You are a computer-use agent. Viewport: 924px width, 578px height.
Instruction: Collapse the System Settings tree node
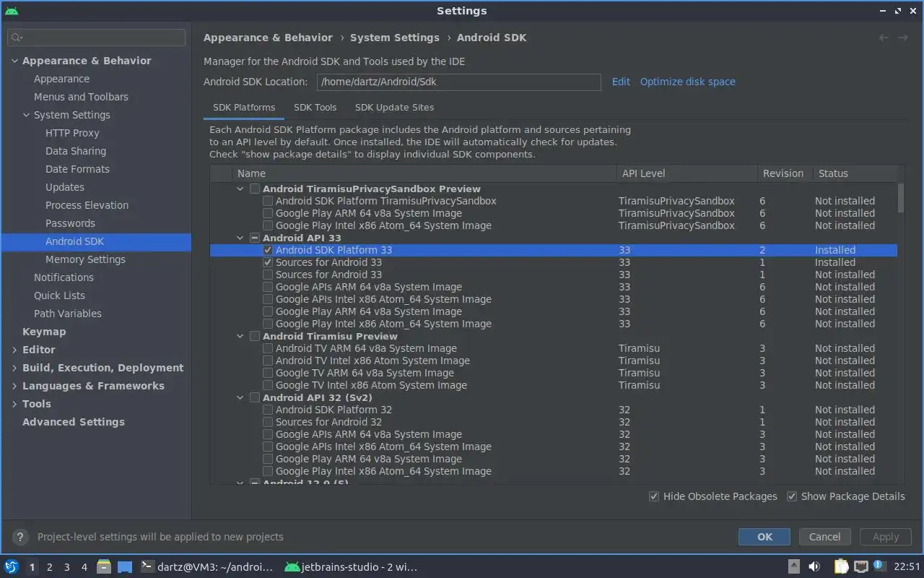pos(26,115)
